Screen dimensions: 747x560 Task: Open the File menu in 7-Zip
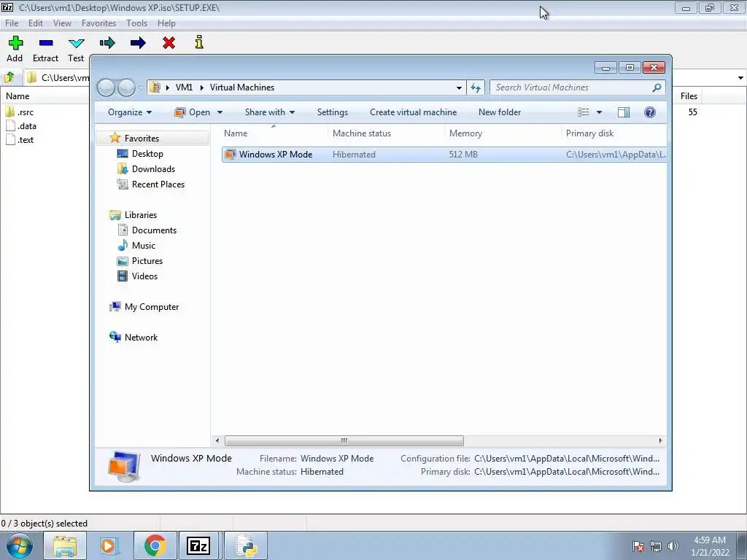(12, 23)
